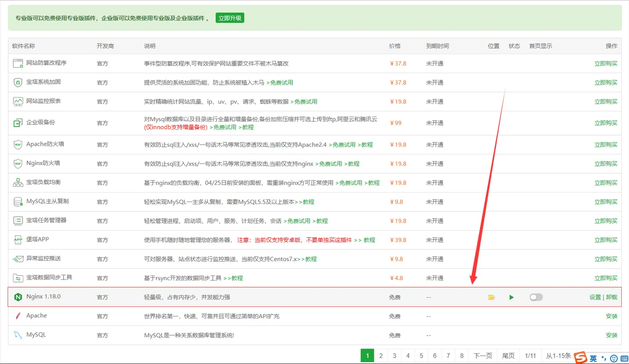The width and height of the screenshot is (629, 364).
Task: Click the green Nginx 1.18.0 logo icon
Action: (18, 297)
